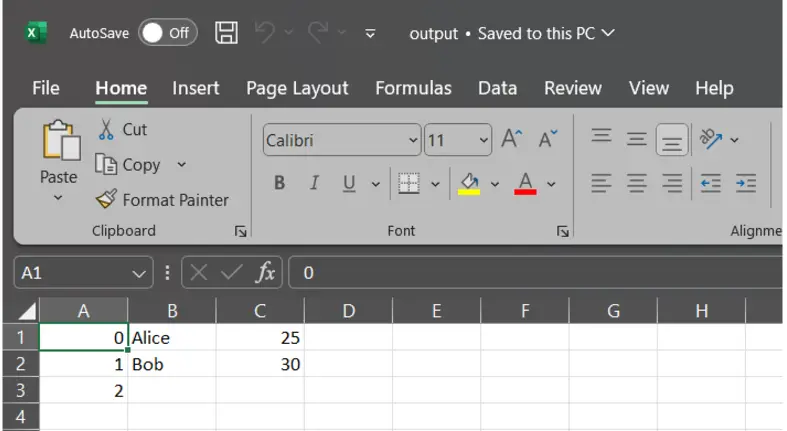Apply the red Font Color
Image resolution: width=787 pixels, height=431 pixels.
point(526,184)
